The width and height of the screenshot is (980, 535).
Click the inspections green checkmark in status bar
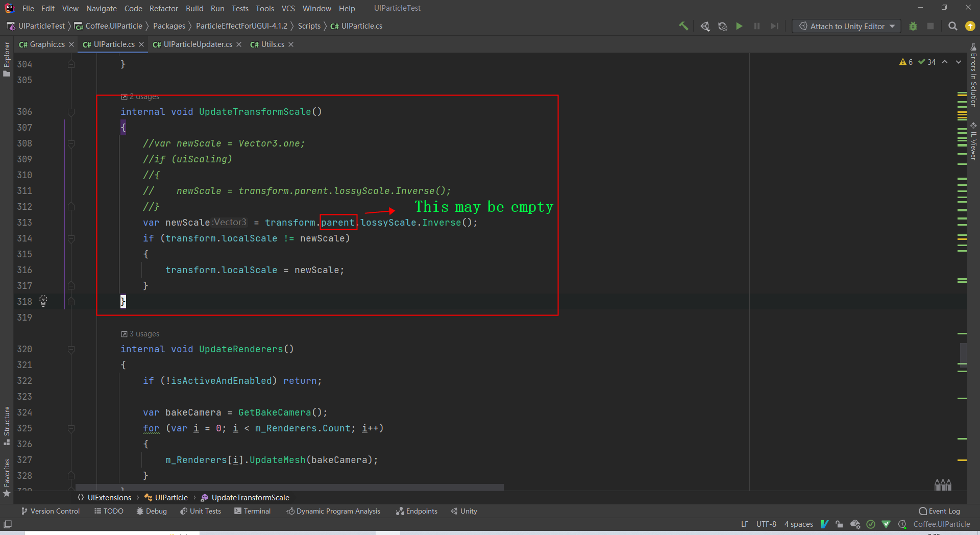(871, 524)
